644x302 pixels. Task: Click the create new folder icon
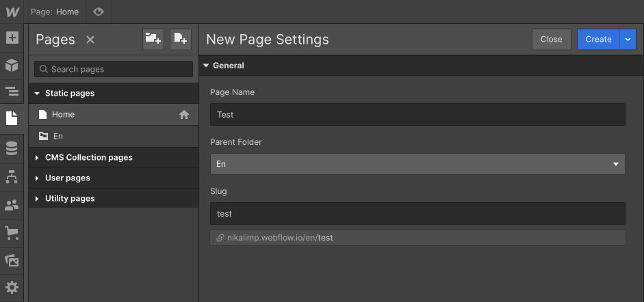pyautogui.click(x=153, y=40)
